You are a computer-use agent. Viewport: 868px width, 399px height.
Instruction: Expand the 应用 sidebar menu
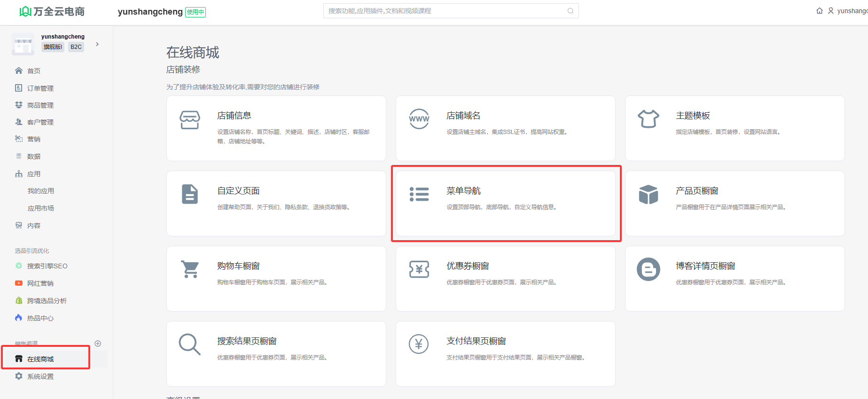coord(33,174)
